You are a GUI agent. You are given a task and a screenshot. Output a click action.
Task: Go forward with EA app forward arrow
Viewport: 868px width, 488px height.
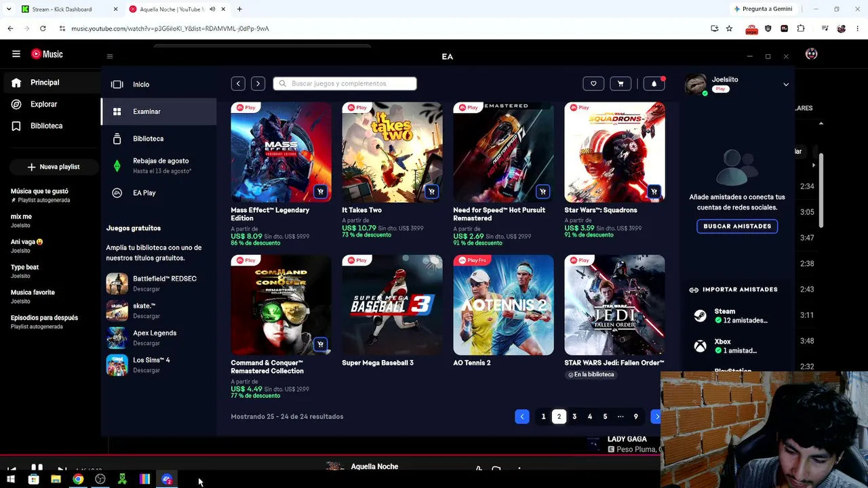[x=258, y=83]
